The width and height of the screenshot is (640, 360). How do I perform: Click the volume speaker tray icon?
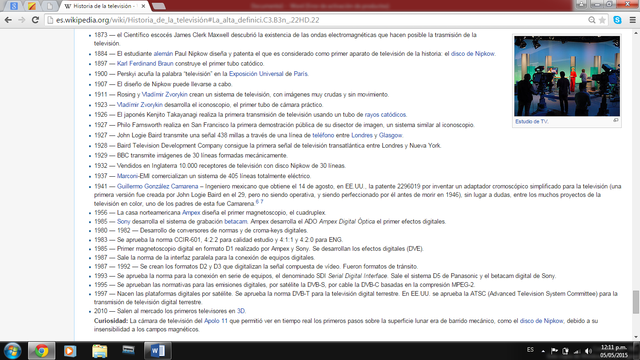[x=588, y=351]
